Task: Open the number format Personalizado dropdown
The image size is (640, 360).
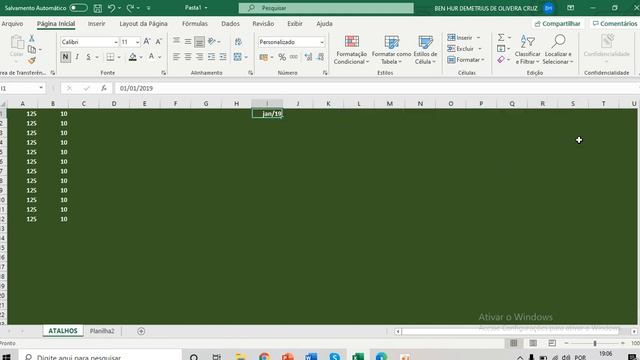Action: (322, 42)
